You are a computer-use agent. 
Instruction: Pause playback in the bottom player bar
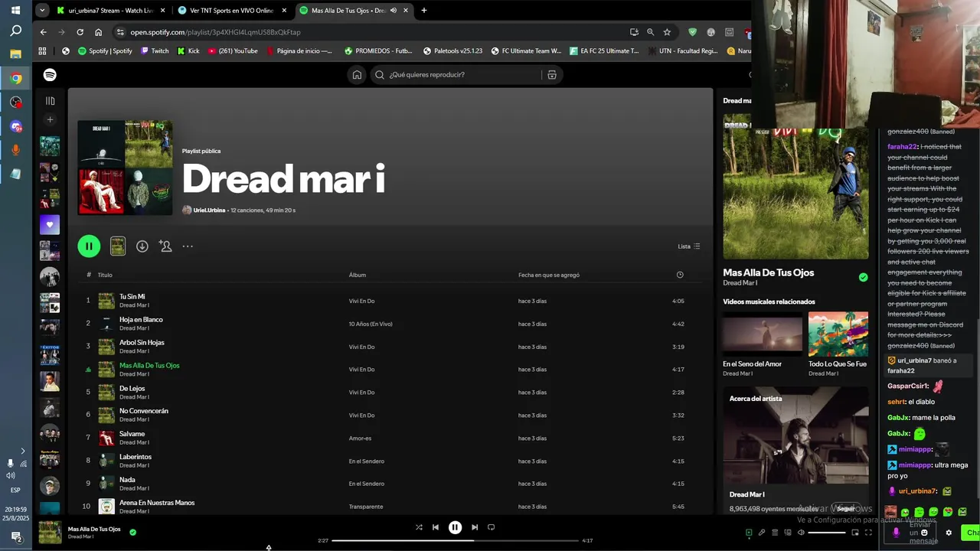[455, 527]
